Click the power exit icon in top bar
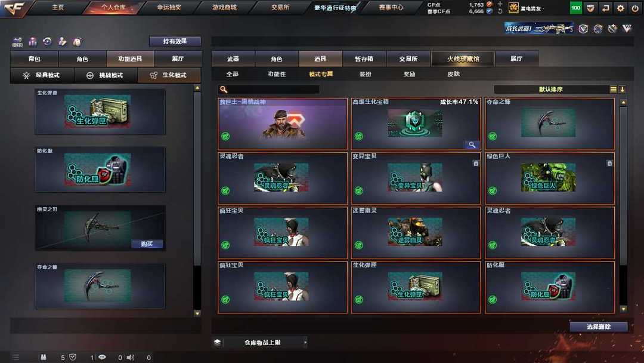Image resolution: width=644 pixels, height=363 pixels. [x=636, y=8]
